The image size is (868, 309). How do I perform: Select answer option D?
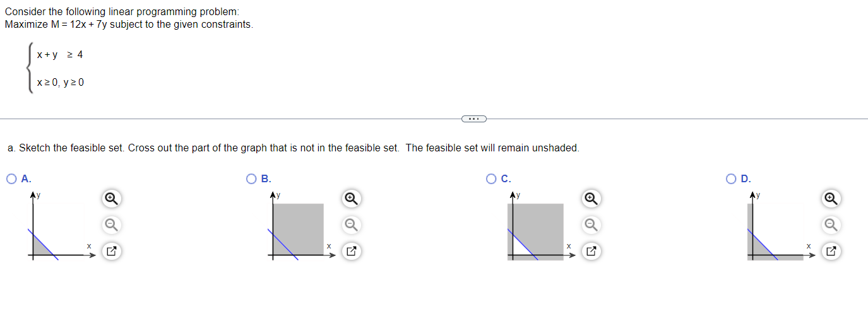tap(732, 178)
